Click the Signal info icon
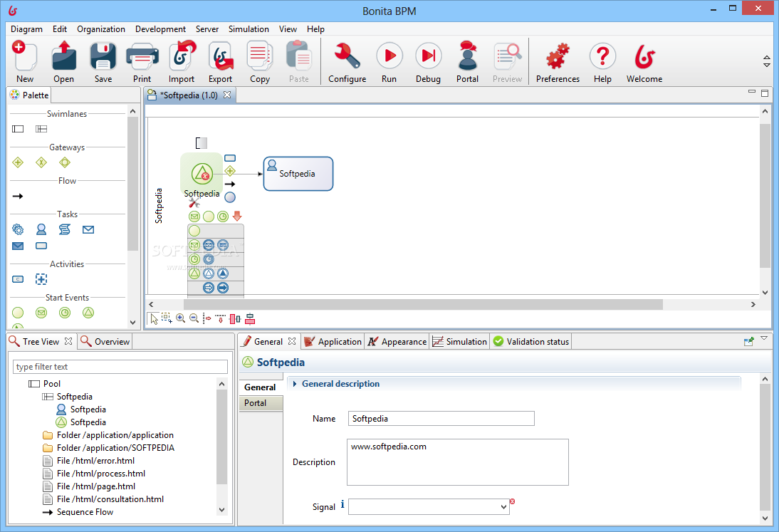 tap(343, 504)
